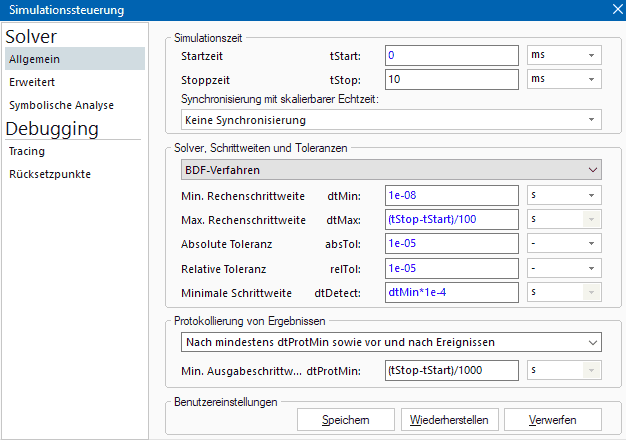Viewport: 626px width, 440px height.
Task: Click the tStop value field
Action: click(452, 79)
